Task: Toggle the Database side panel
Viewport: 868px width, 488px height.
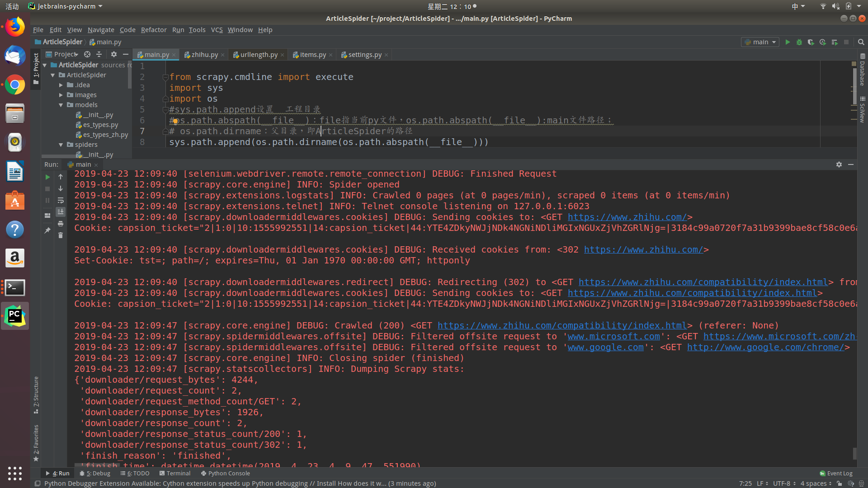Action: click(862, 70)
